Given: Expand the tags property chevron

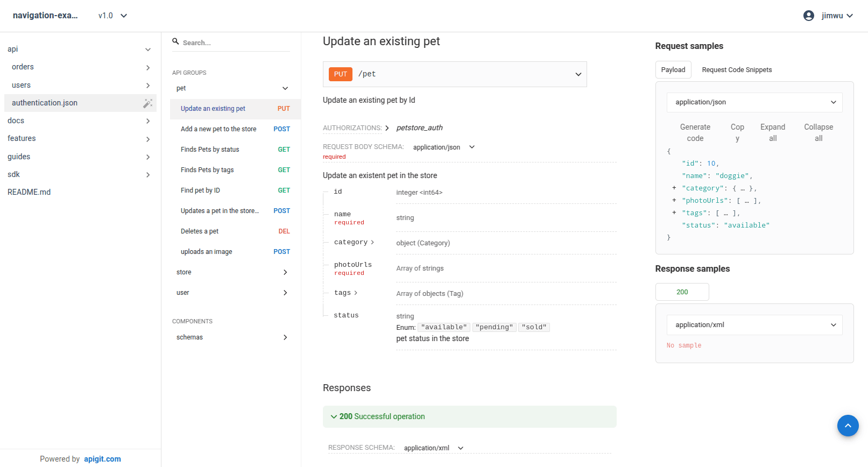Looking at the screenshot, I should click(356, 293).
